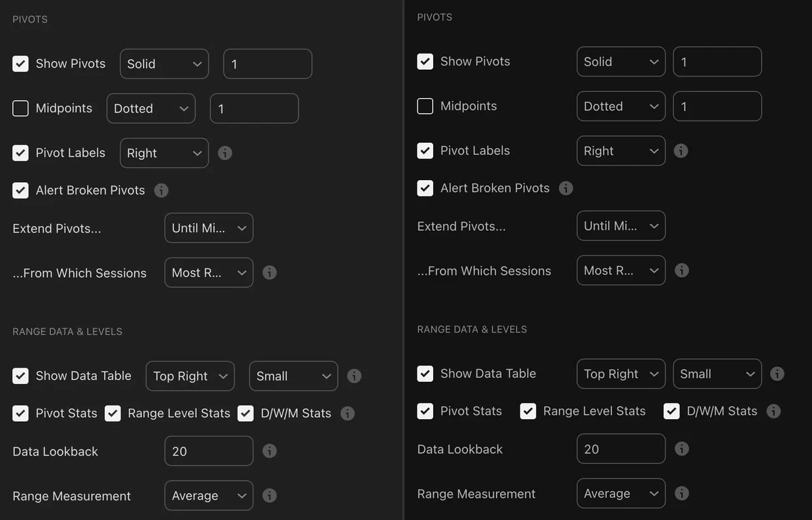Click the Range Measurement label, right panel
812x520 pixels.
coord(476,494)
